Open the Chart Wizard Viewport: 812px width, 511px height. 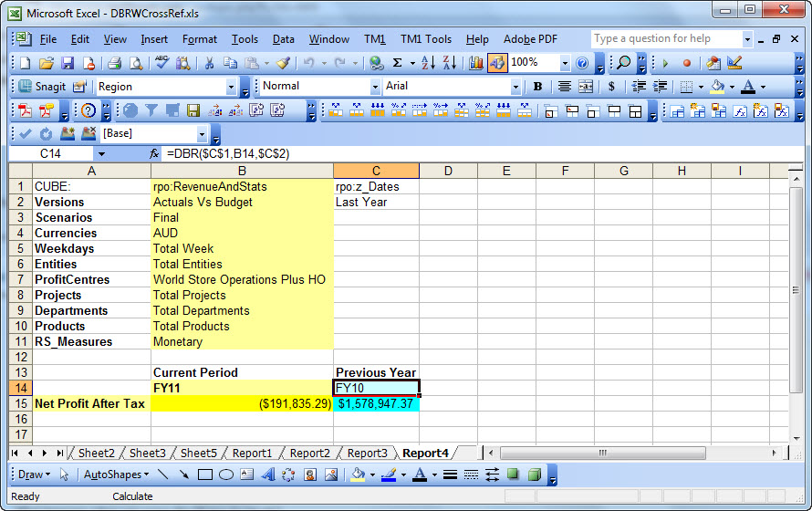pos(476,63)
